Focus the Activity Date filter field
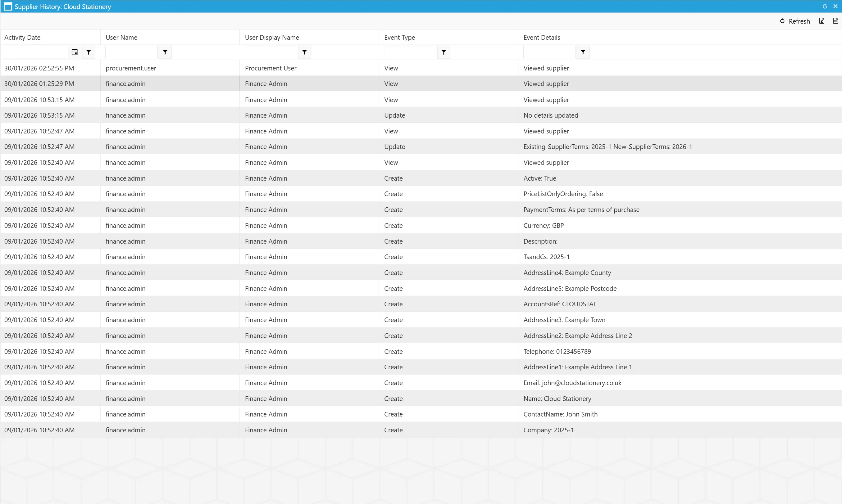 pyautogui.click(x=37, y=52)
